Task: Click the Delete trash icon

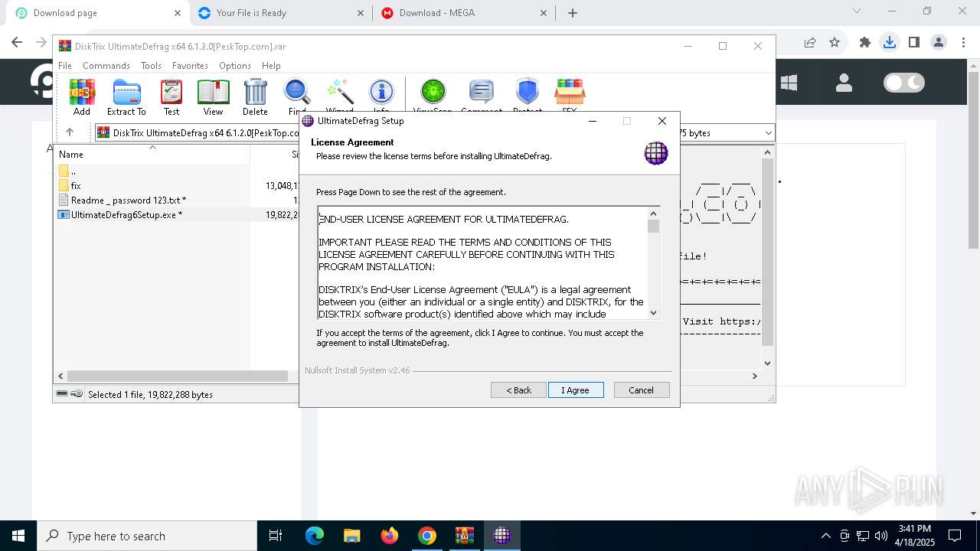Action: click(255, 97)
